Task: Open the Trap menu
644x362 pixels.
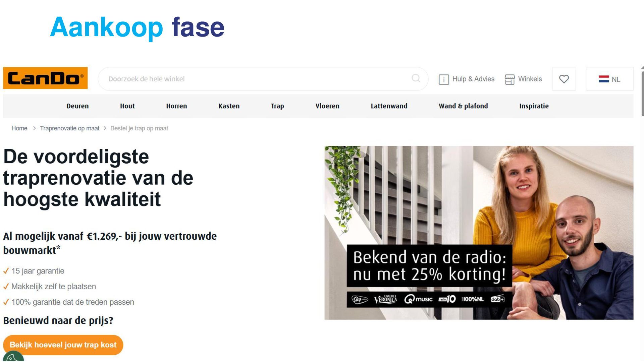Action: coord(277,106)
